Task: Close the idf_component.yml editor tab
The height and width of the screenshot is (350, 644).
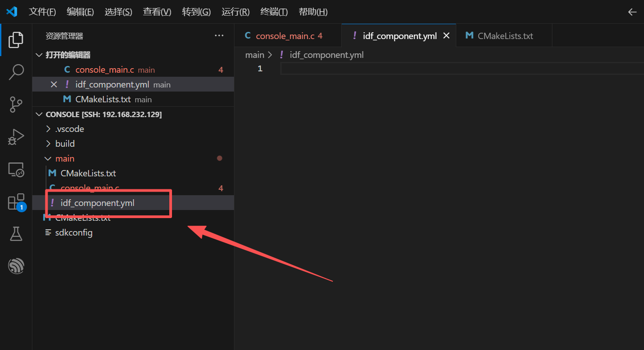Action: pyautogui.click(x=446, y=36)
